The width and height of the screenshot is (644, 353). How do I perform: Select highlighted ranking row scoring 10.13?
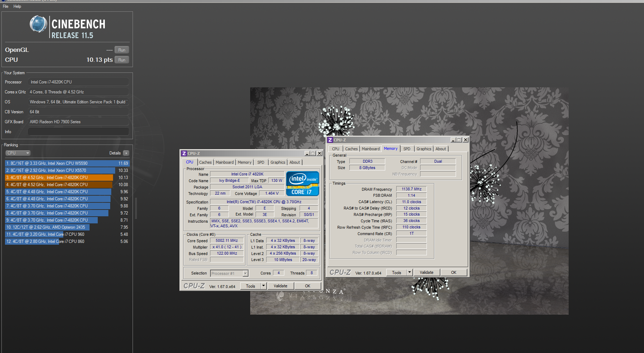[67, 178]
